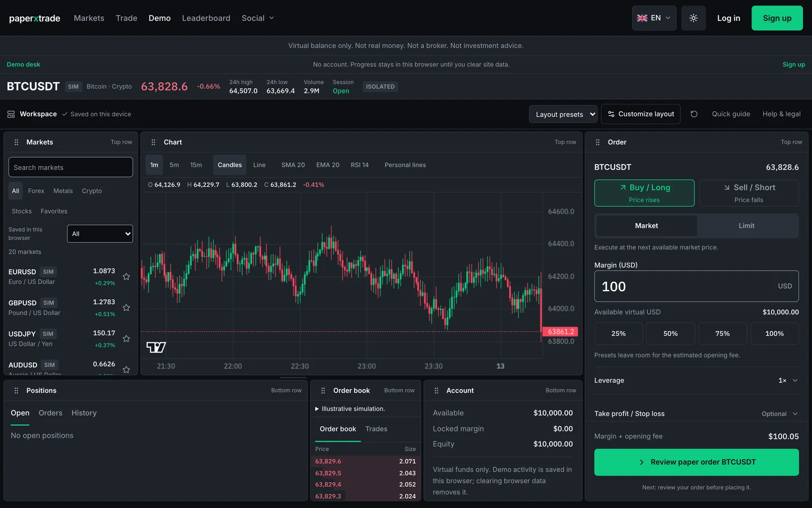The height and width of the screenshot is (508, 812).
Task: Click the Margin (USD) amount field
Action: click(696, 287)
